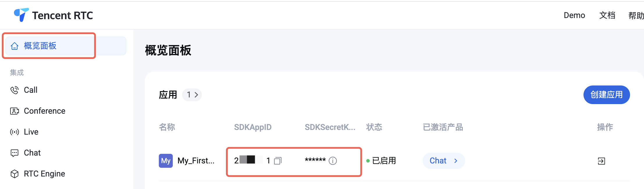
Task: Open Demo in the top menu
Action: [x=574, y=15]
